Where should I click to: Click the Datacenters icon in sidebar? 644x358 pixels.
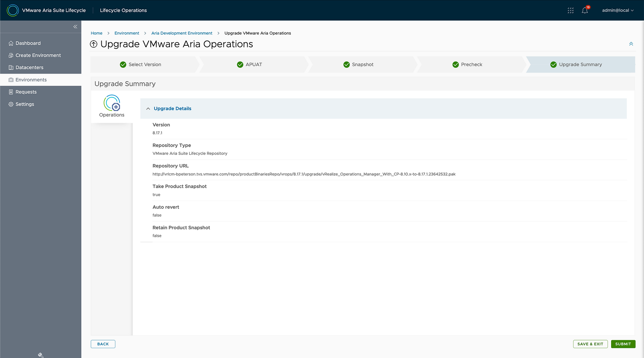tap(11, 68)
